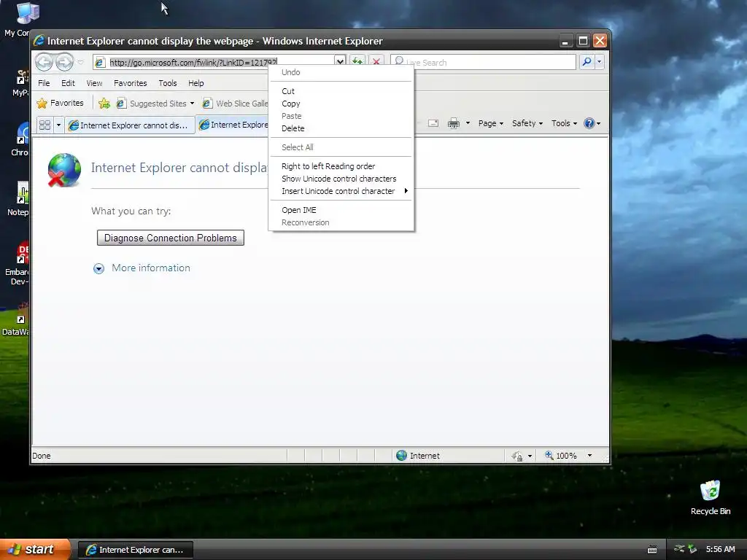Image resolution: width=747 pixels, height=560 pixels.
Task: Expand the tab list dropdown arrow
Action: [58, 125]
